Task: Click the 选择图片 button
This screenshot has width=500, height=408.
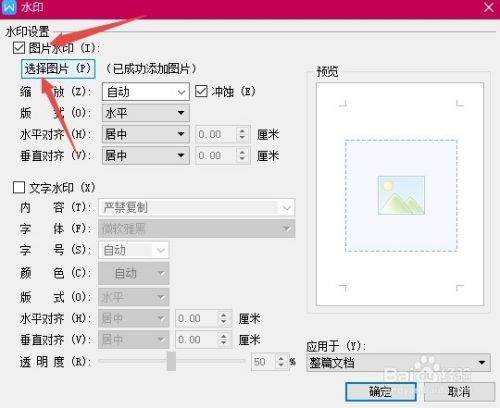Action: [x=58, y=69]
